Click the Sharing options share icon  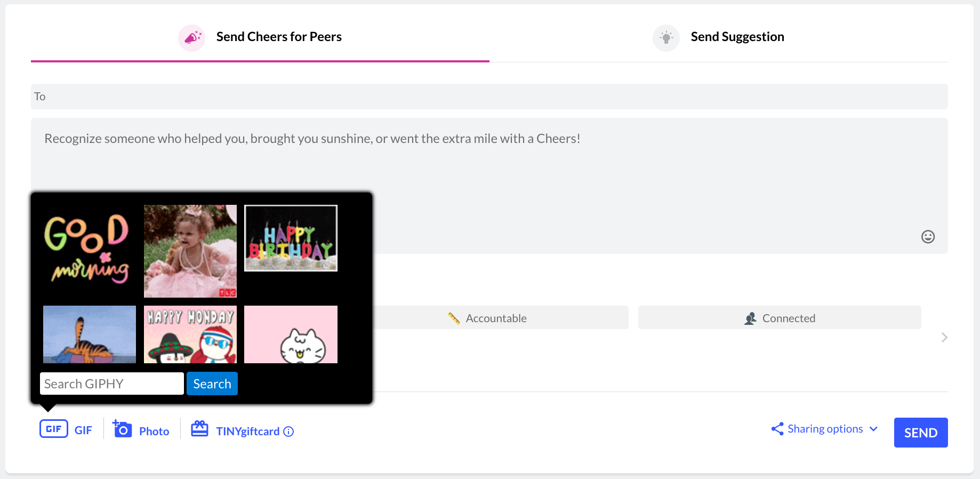pyautogui.click(x=777, y=429)
